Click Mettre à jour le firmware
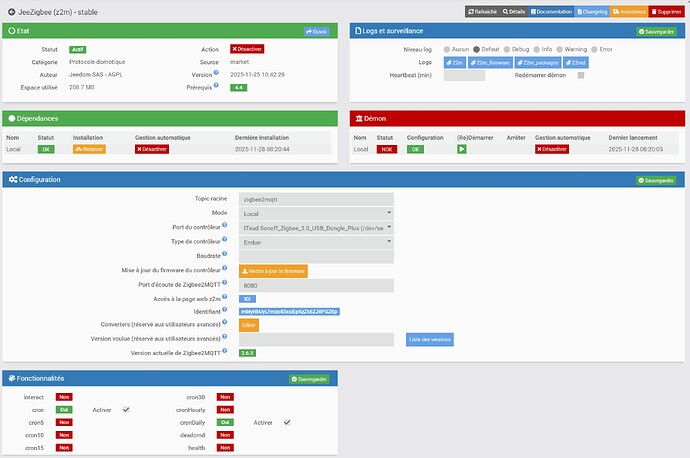The image size is (690, 458). coord(273,271)
